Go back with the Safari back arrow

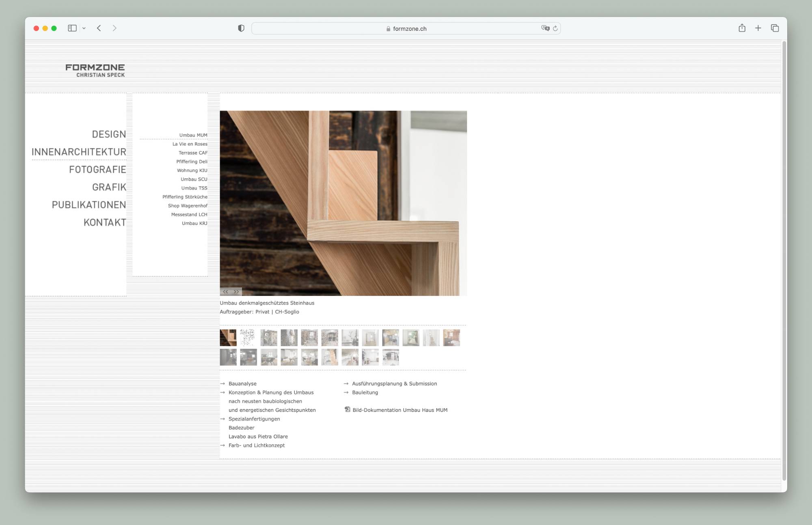pyautogui.click(x=99, y=28)
